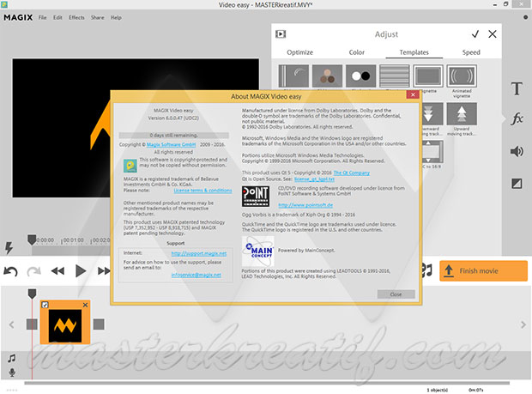Click the music note audio track icon
Screen dimensions: 532x394
coord(12,358)
